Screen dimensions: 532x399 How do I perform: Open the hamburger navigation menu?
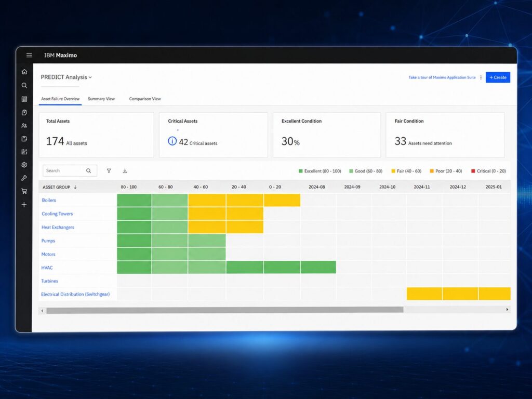[29, 55]
